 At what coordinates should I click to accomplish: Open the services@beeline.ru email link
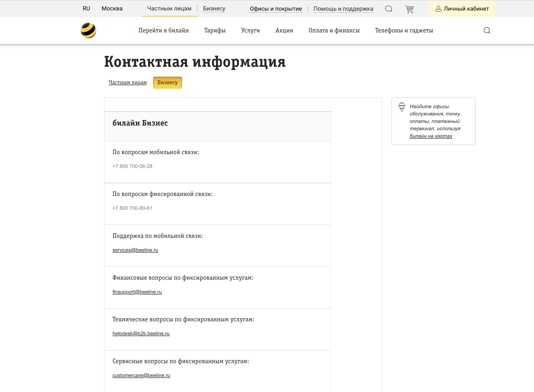(x=135, y=250)
